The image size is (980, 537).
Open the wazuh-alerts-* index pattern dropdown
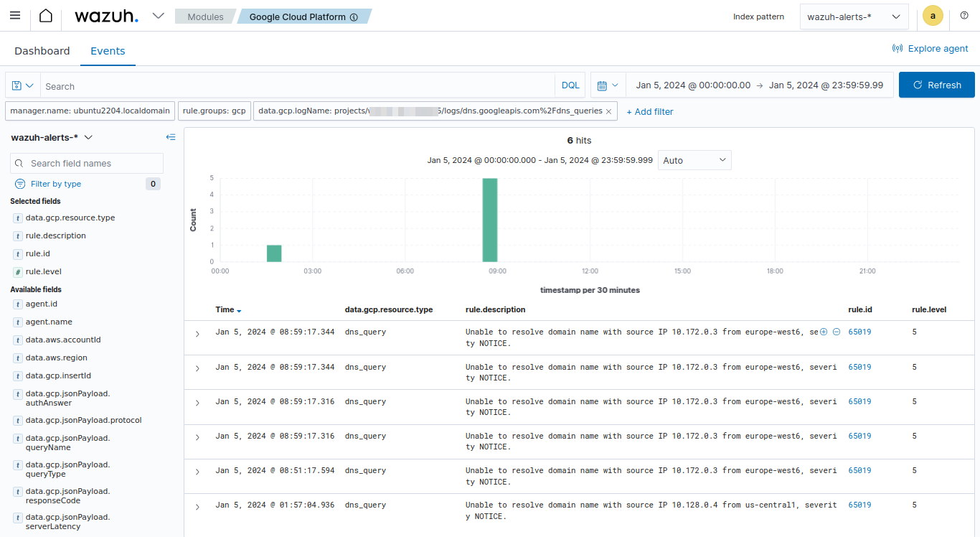coord(854,17)
